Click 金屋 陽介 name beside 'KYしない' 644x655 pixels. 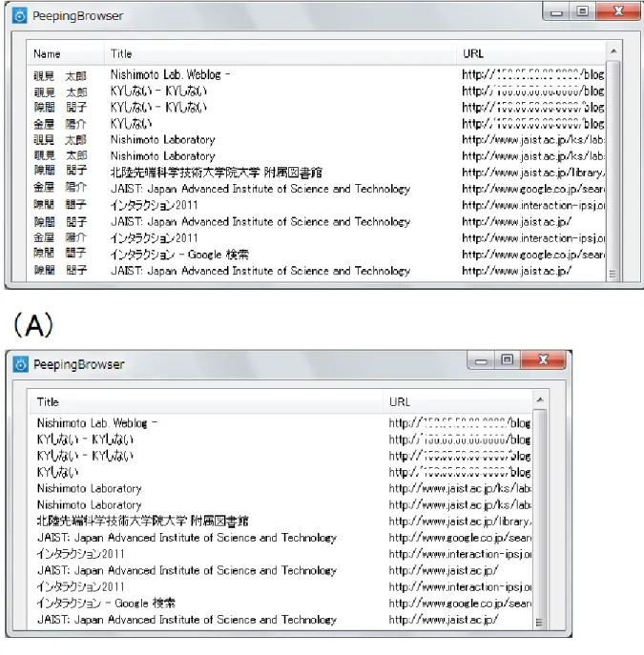click(x=60, y=124)
